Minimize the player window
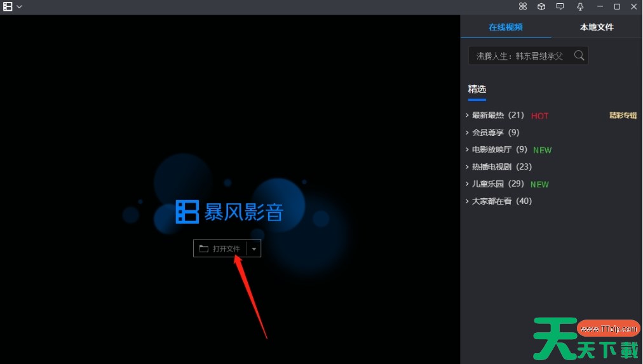Image resolution: width=643 pixels, height=364 pixels. click(x=600, y=6)
